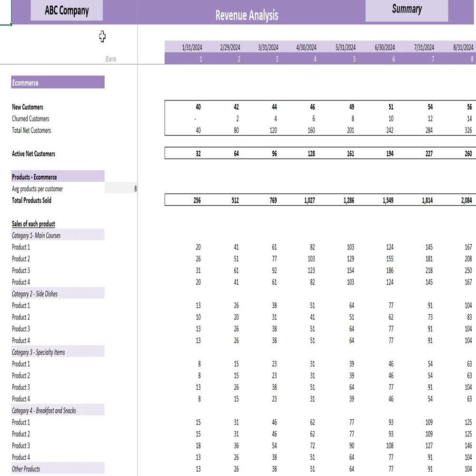Select the Category 2 - Side Dishes label
The image size is (476, 476).
(58, 294)
